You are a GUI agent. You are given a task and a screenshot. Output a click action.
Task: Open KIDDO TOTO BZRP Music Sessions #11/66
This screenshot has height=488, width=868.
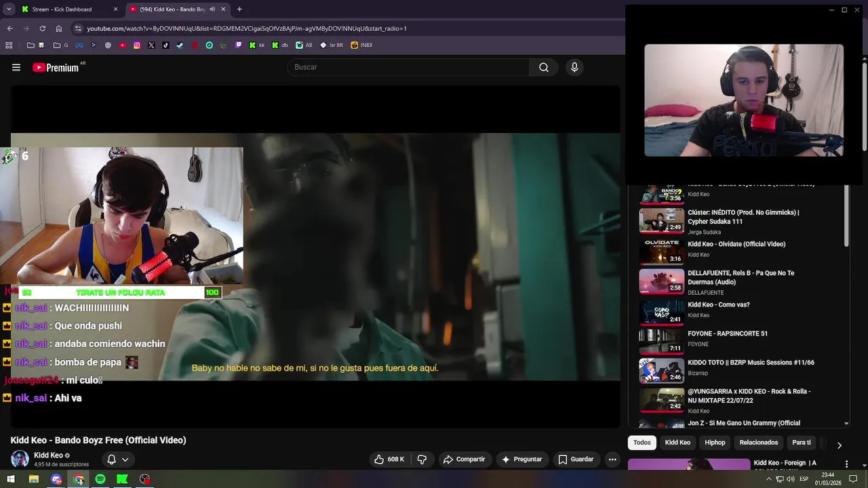pos(751,363)
